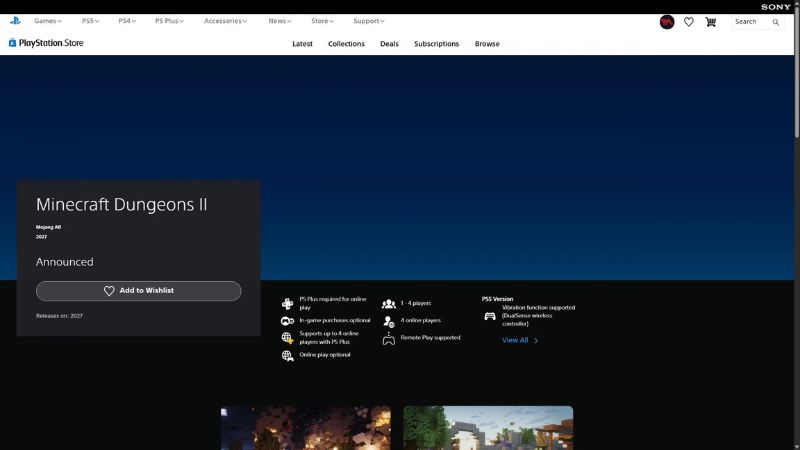The width and height of the screenshot is (800, 450).
Task: Open the Deals tab
Action: tap(389, 44)
